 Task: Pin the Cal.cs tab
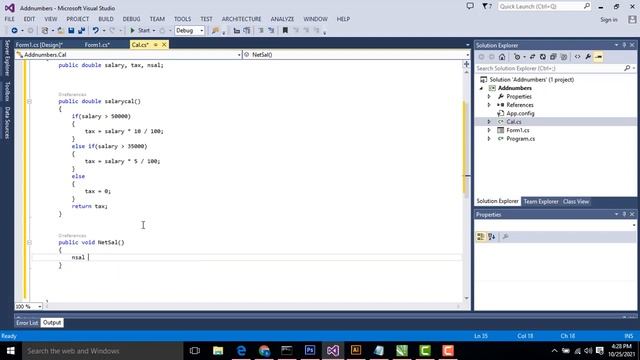point(156,44)
